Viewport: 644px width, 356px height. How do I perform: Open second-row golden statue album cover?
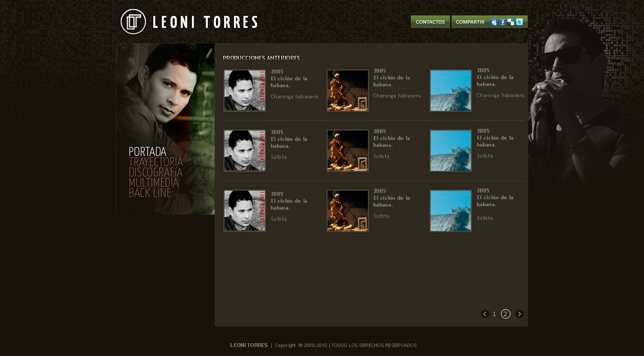point(348,151)
